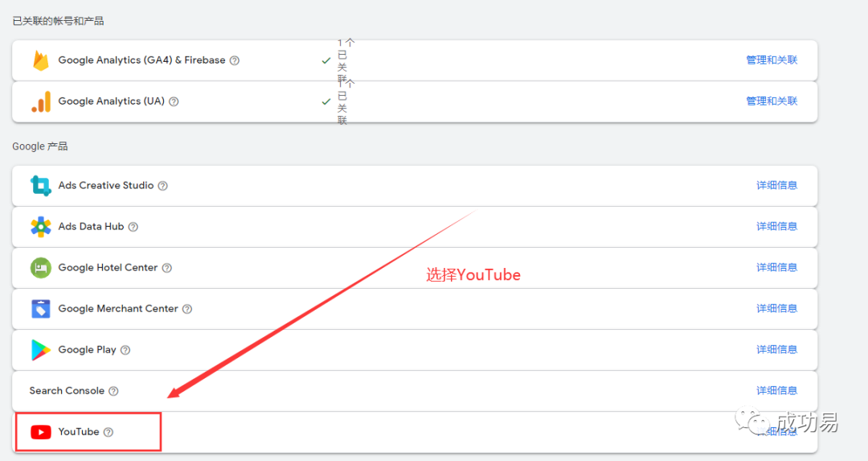Viewport: 868px width, 461px height.
Task: Open 详细信息 for Google Hotel Center
Action: point(776,267)
